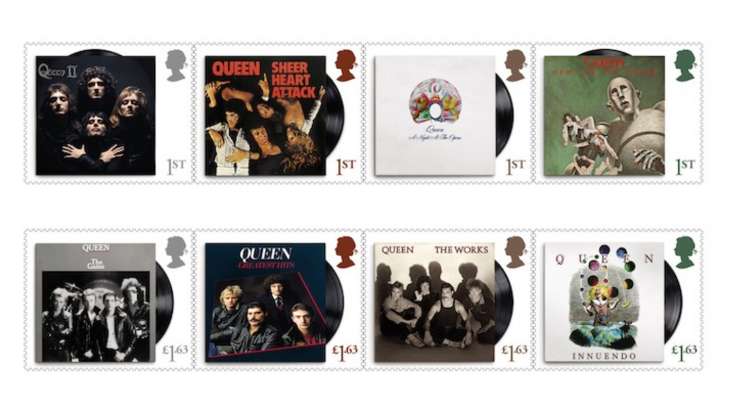This screenshot has height=410, width=729.
Task: Select the Innuendo album cover
Action: coord(604,303)
